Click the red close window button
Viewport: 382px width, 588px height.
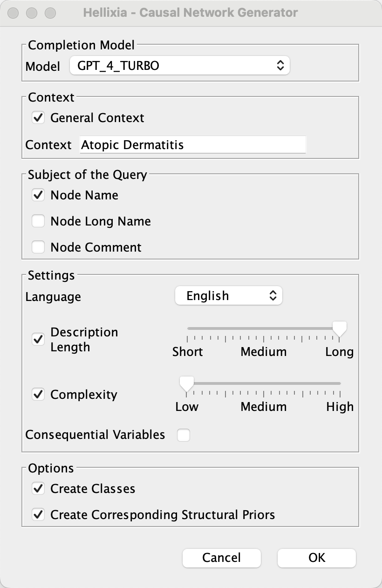tap(13, 13)
